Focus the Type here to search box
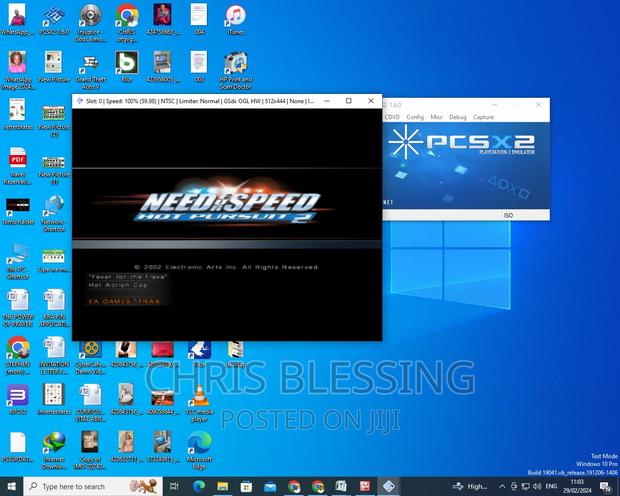The image size is (620, 496). pos(93,487)
